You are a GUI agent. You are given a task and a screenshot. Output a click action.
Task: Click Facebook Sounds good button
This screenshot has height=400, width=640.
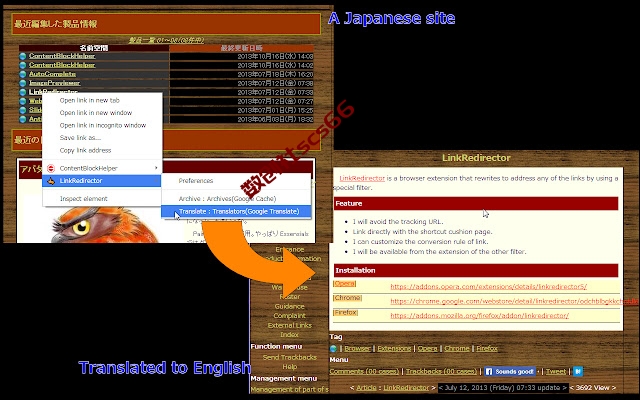(509, 371)
